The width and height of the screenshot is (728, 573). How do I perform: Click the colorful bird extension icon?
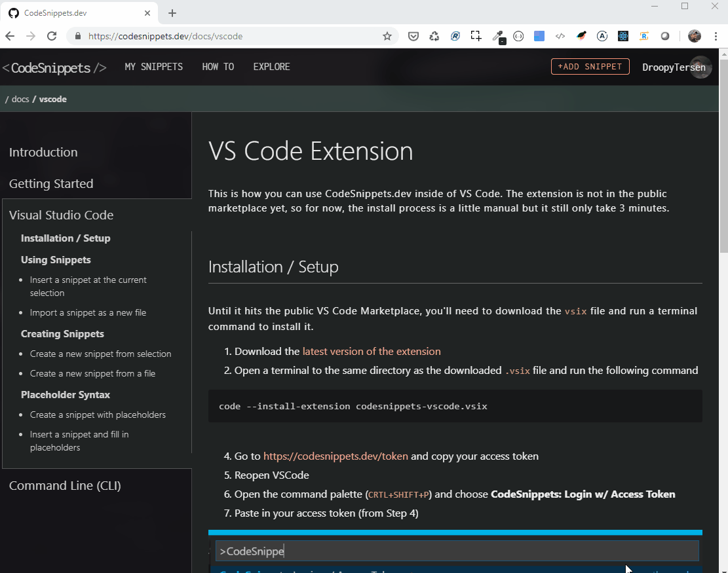[581, 36]
